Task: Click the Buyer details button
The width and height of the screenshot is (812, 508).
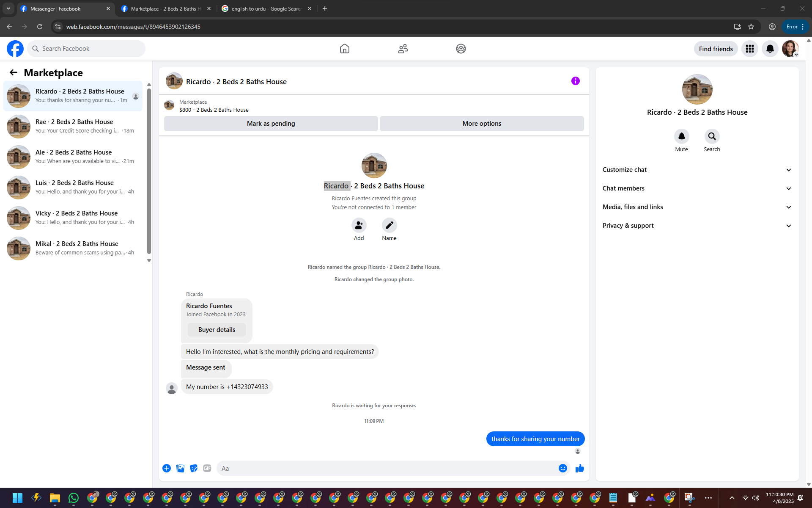Action: tap(217, 330)
